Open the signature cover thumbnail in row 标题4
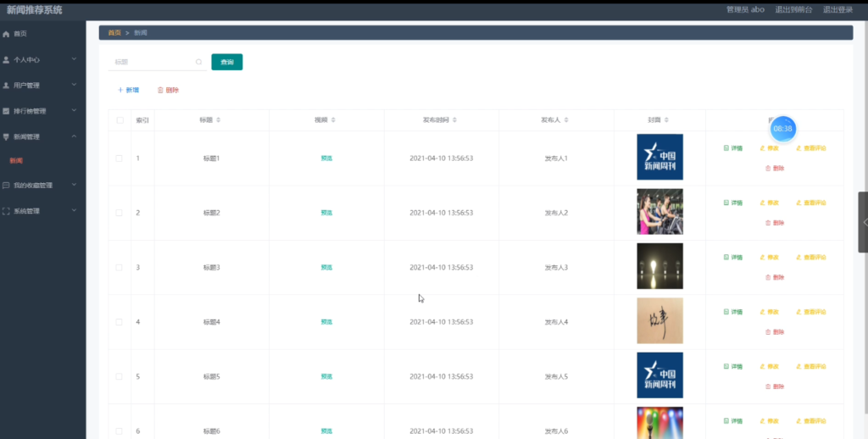 (659, 320)
